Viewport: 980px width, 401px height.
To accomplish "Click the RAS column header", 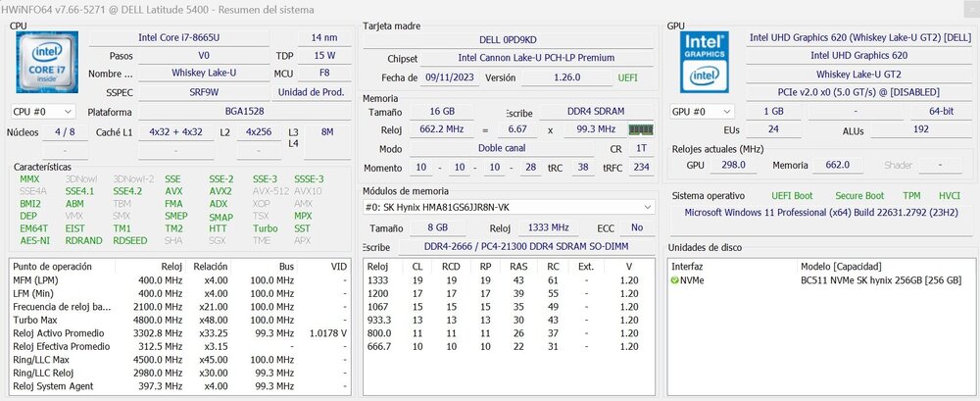I will click(518, 267).
